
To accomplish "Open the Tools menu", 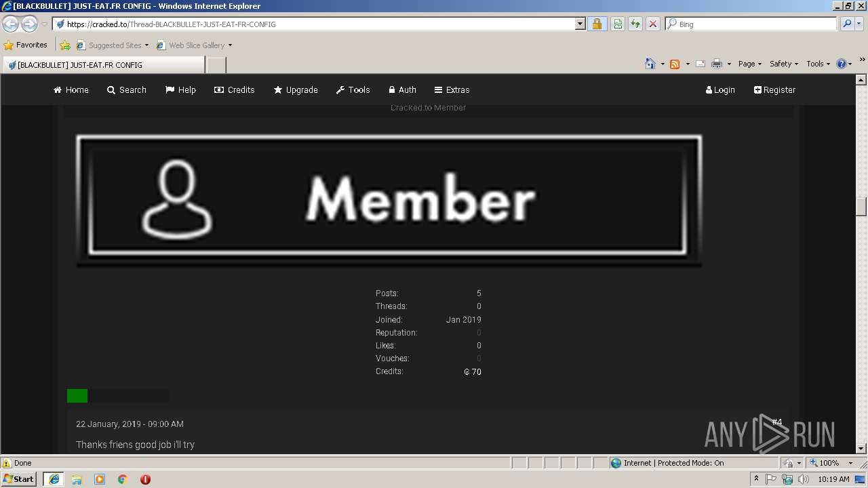I will (818, 64).
